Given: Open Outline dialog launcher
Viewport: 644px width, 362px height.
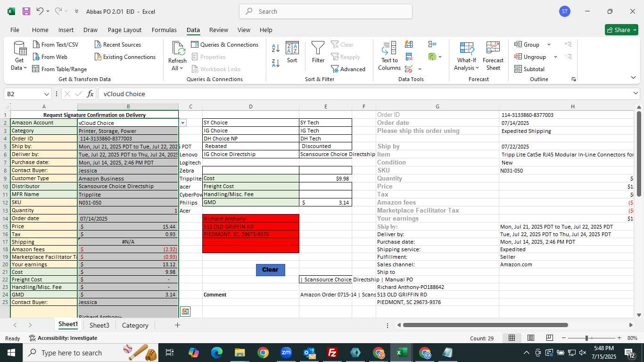Looking at the screenshot, I should click(574, 79).
